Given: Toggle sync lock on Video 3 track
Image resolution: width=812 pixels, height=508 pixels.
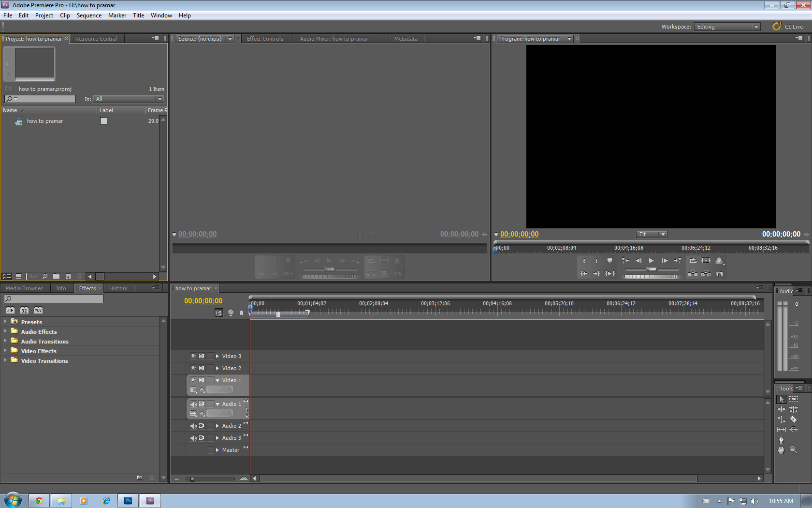Looking at the screenshot, I should click(202, 356).
